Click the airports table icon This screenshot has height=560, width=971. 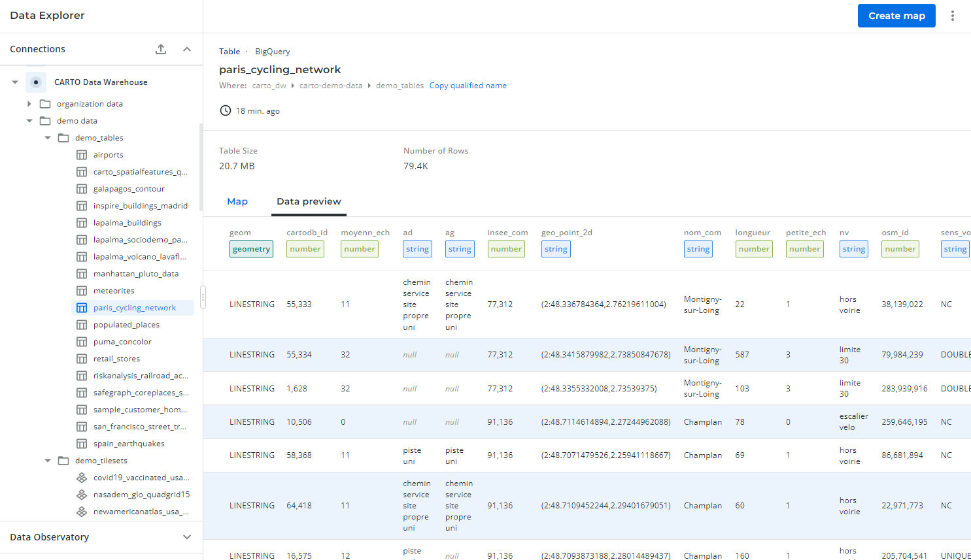tap(82, 155)
